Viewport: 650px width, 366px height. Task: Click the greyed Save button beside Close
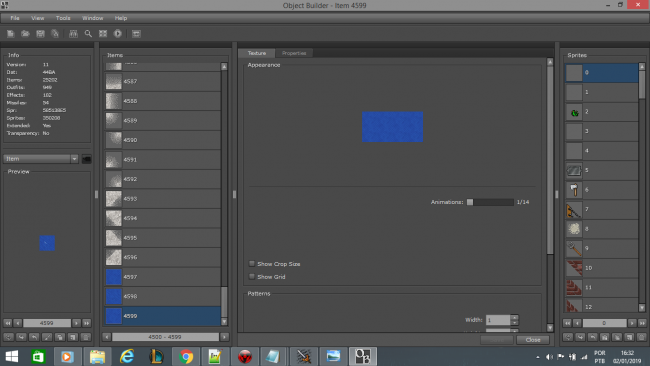(497, 340)
